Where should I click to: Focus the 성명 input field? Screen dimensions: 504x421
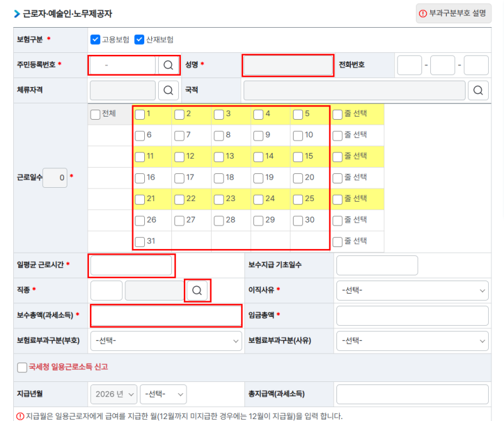click(x=288, y=66)
